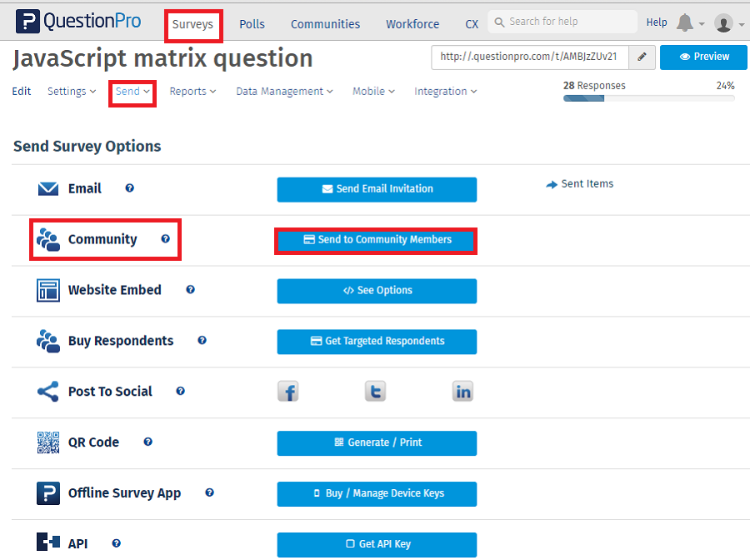Switch to the Surveys tab
Screen dimensions: 750x560
coord(192,24)
